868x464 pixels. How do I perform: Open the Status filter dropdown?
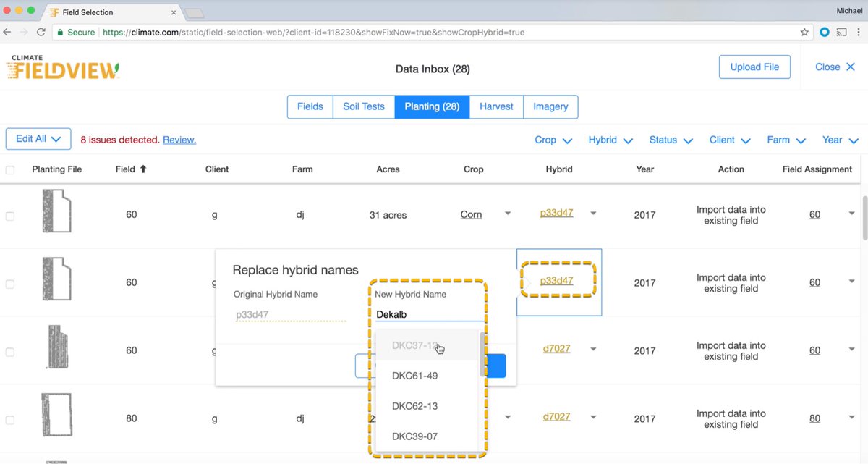[x=671, y=140]
